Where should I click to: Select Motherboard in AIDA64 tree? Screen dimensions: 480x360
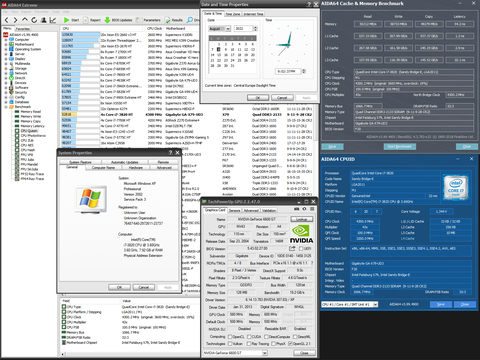point(24,44)
